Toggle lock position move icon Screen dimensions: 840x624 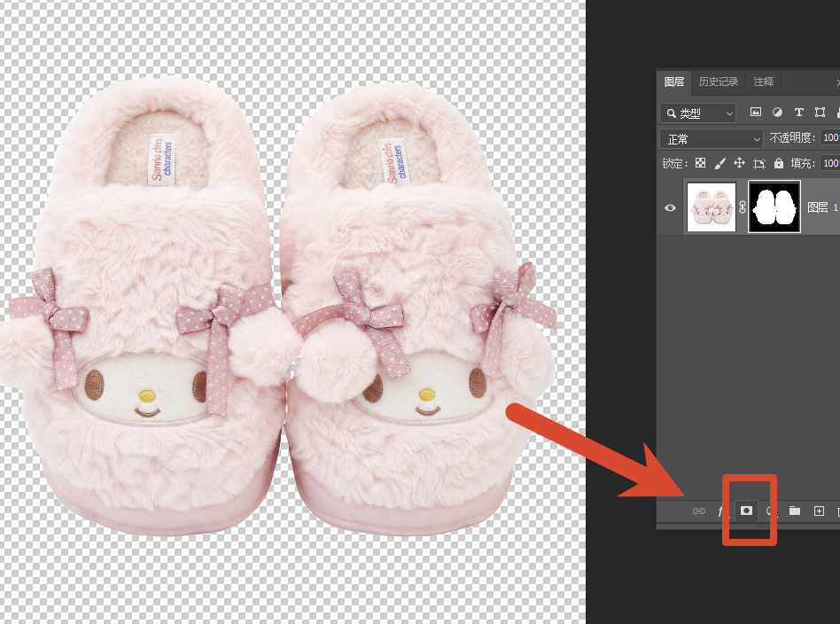739,163
